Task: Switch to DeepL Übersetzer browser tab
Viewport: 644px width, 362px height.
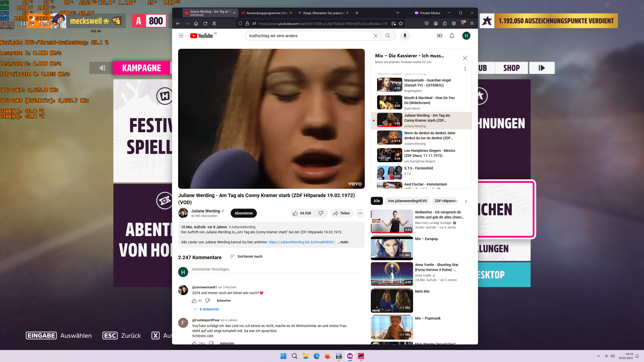Action: [323, 13]
